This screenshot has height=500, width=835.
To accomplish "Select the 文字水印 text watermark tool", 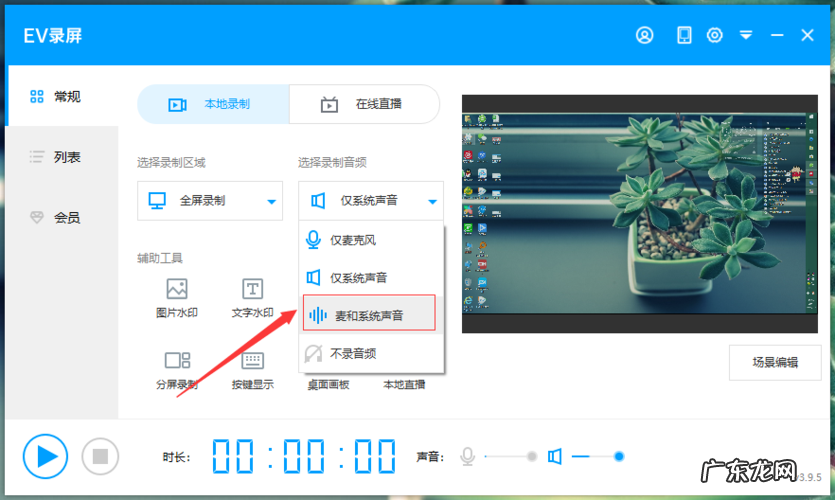I will click(253, 298).
